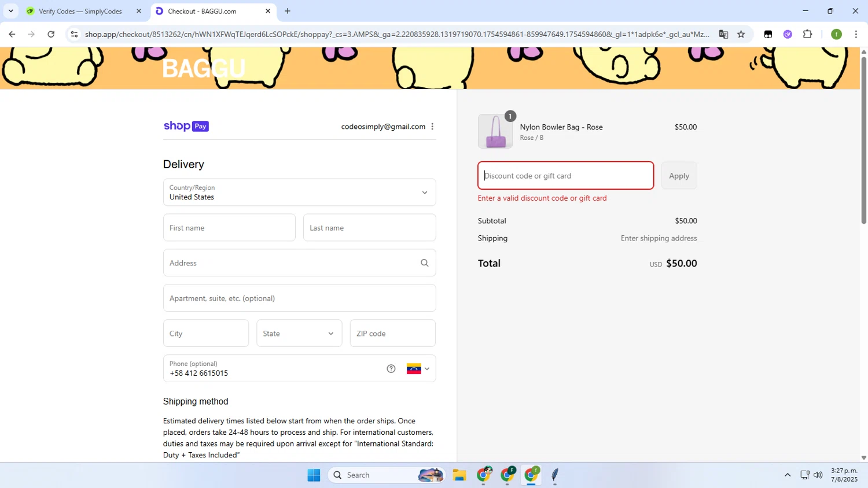868x488 pixels.
Task: Show hidden system tray icons
Action: (787, 475)
